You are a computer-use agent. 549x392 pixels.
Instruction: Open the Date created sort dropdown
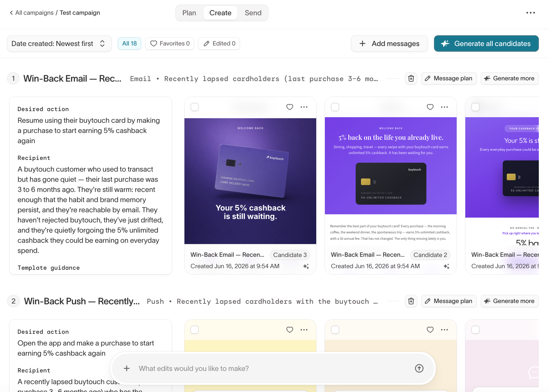tap(59, 43)
